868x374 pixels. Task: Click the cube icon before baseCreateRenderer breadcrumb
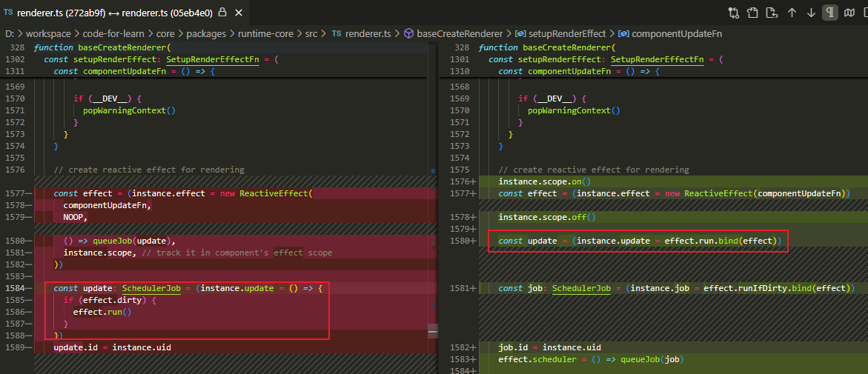(x=408, y=34)
